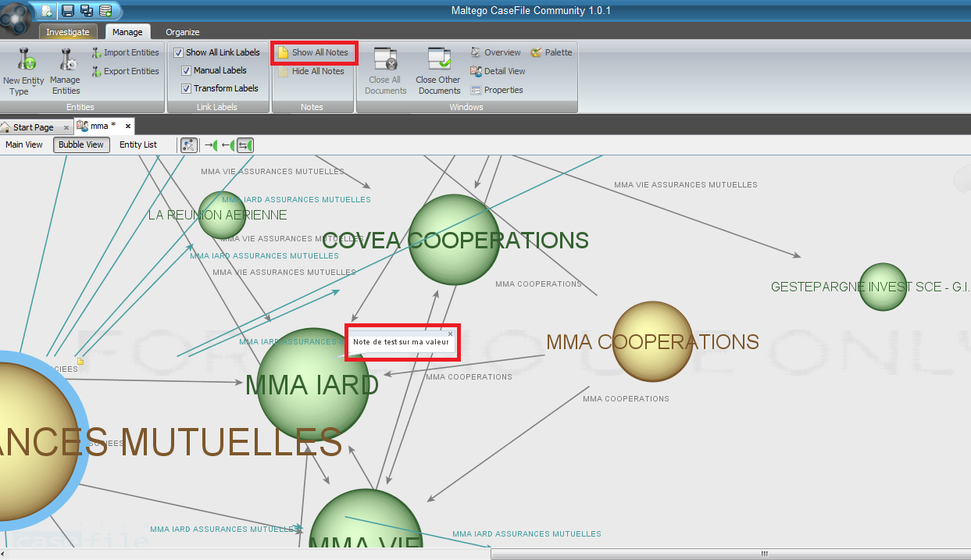
Task: Switch to Entity List view
Action: [x=138, y=144]
